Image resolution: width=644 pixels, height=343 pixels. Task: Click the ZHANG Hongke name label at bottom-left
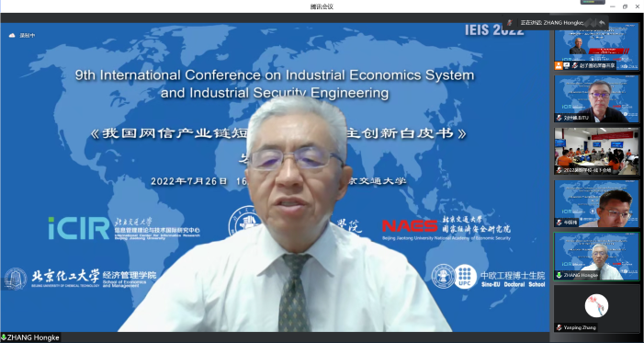[x=33, y=337]
